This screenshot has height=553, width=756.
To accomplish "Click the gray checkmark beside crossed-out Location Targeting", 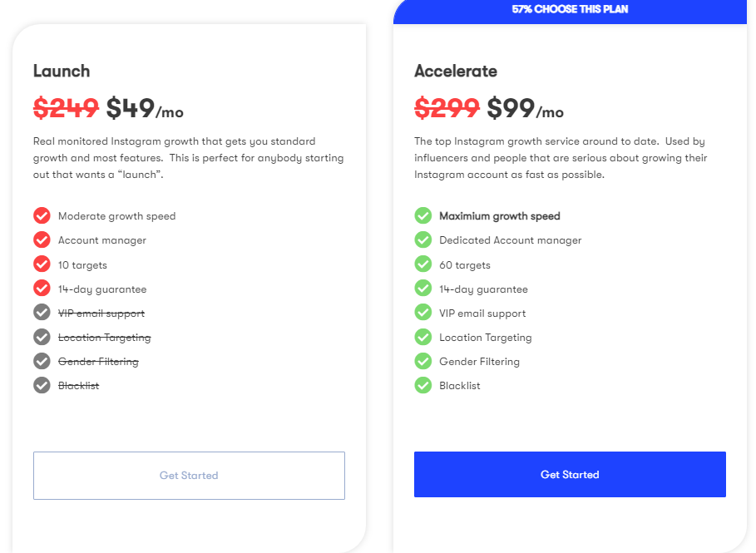I will click(x=42, y=337).
